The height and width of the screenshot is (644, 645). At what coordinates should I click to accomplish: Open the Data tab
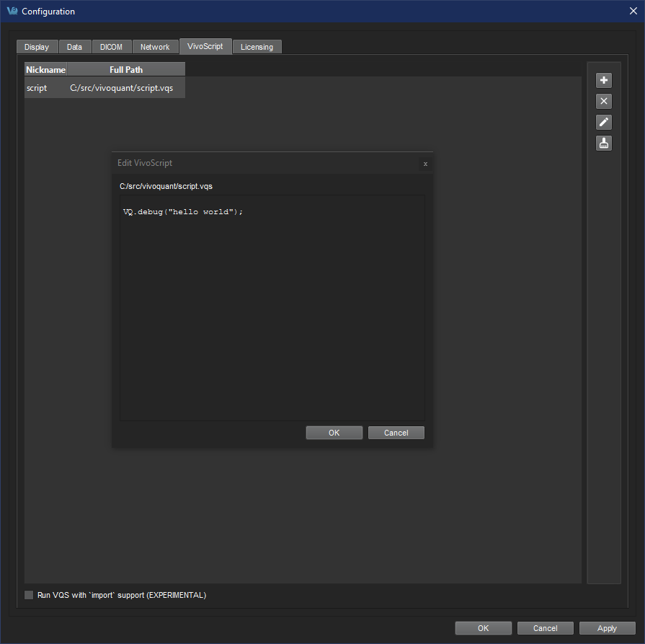(74, 46)
